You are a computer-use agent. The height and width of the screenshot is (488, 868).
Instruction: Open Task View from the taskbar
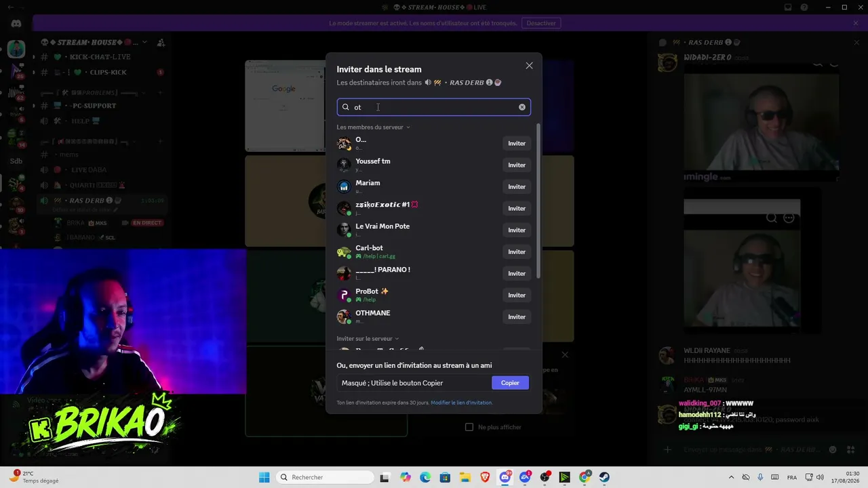[385, 477]
